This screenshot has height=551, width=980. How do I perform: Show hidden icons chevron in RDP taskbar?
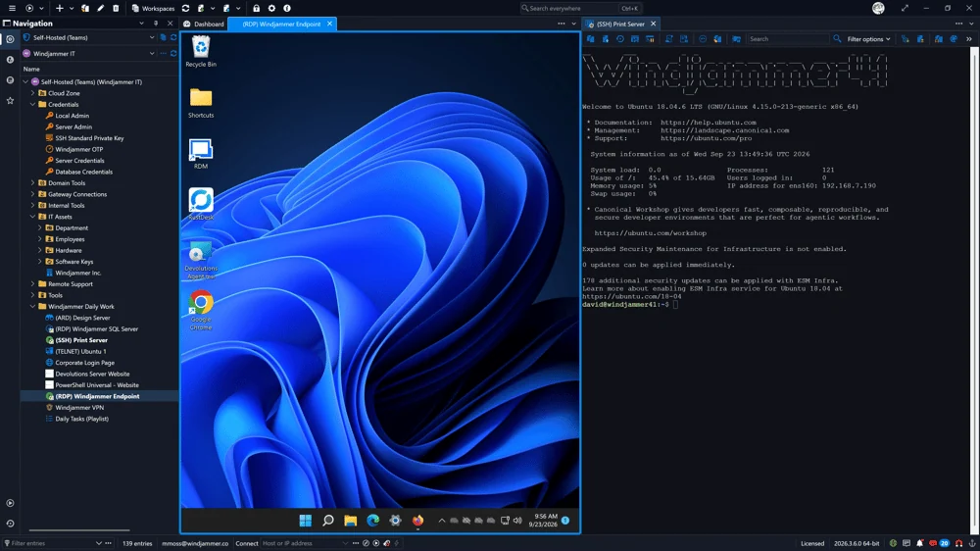pos(441,521)
